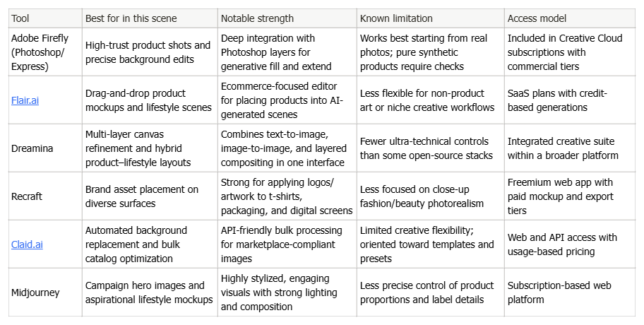Click the Notable strength column header
This screenshot has width=644, height=325.
(x=287, y=18)
